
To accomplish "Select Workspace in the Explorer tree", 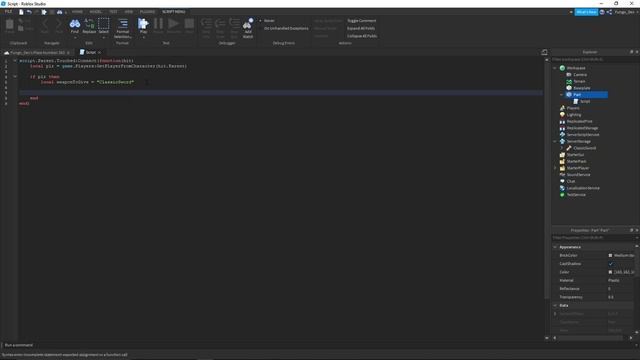I will coord(576,68).
